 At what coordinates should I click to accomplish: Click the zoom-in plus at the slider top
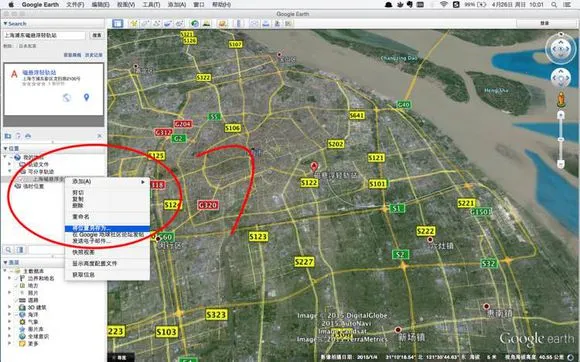[561, 115]
